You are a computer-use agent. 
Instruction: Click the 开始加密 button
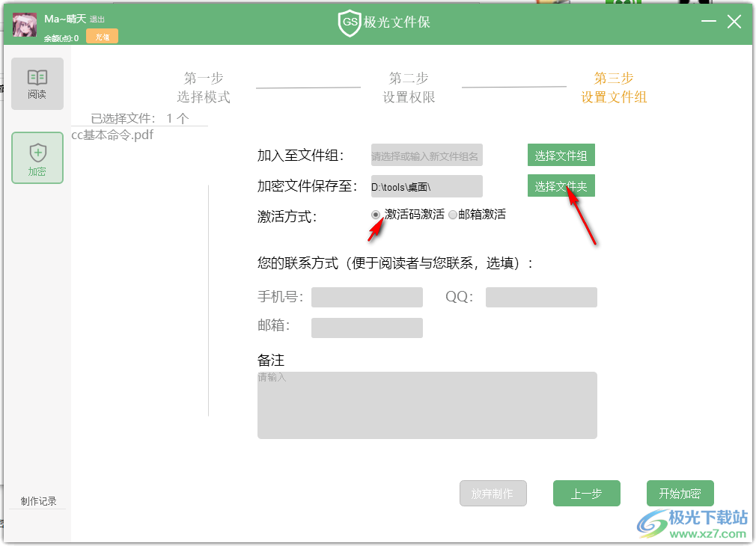pos(680,493)
